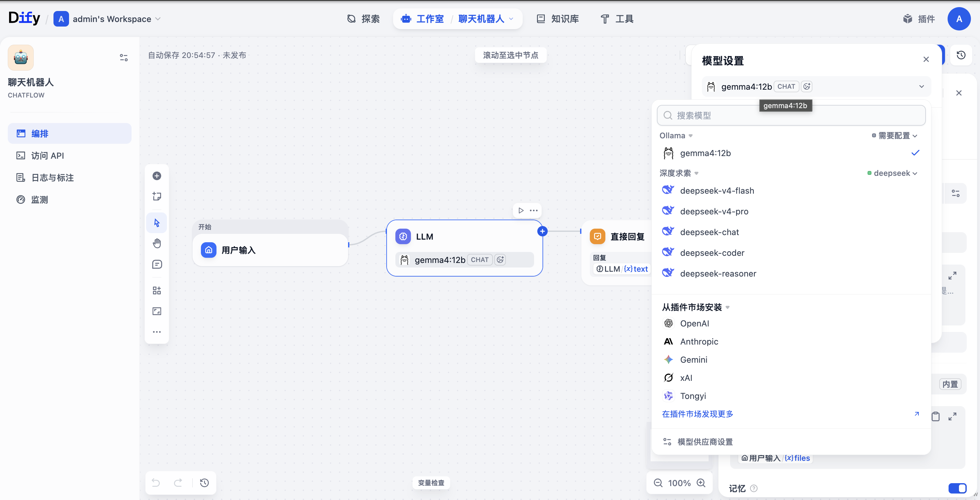Open 日志与标注 in the sidebar
Viewport: 980px width, 500px height.
[70, 177]
